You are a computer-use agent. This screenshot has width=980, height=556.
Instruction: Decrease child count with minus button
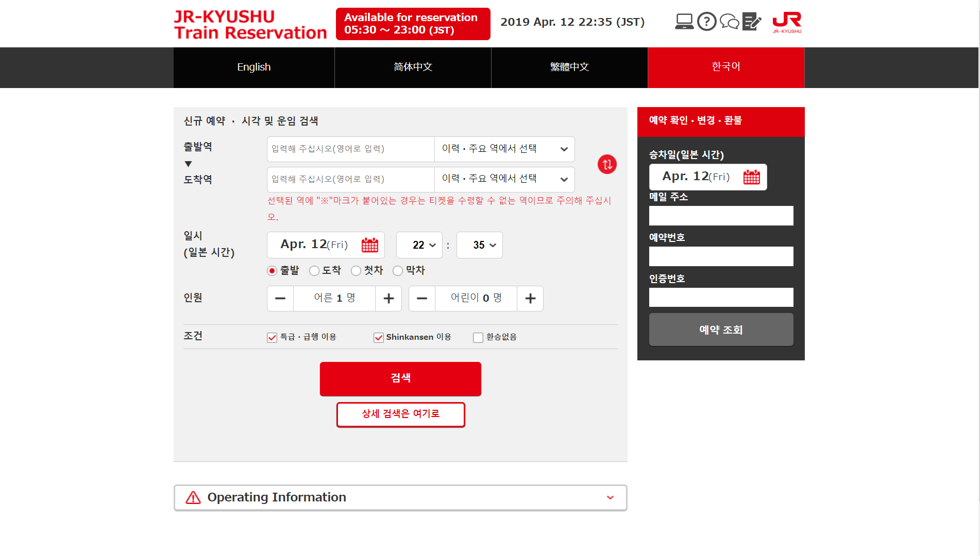pos(422,299)
